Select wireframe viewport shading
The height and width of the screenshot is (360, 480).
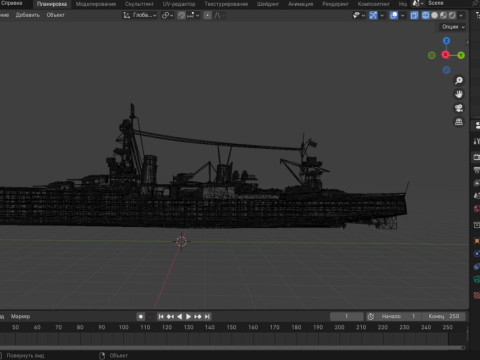coord(426,15)
